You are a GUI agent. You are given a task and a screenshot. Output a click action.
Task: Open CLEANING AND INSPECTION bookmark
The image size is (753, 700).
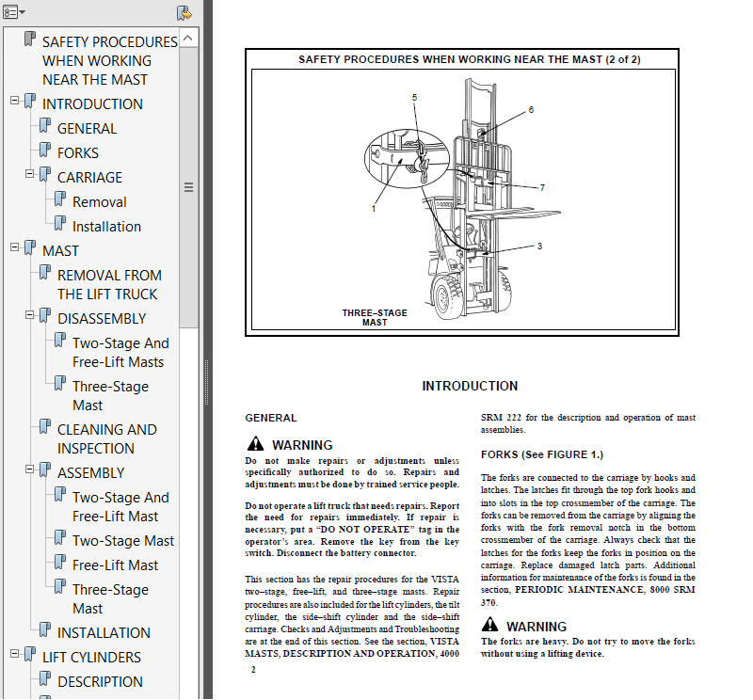[x=107, y=438]
